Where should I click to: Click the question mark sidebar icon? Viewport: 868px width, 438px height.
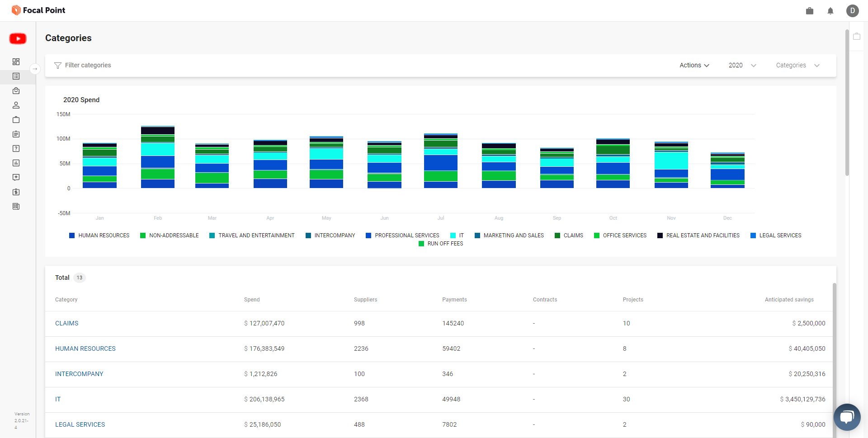coord(16,149)
